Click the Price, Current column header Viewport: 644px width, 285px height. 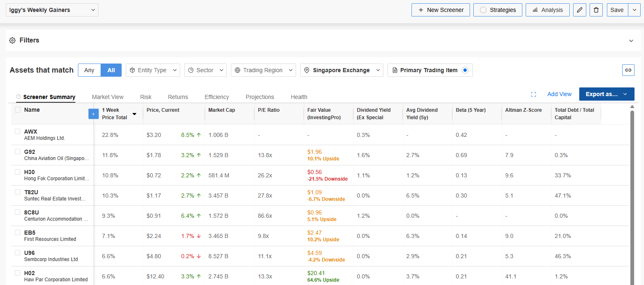click(x=163, y=110)
